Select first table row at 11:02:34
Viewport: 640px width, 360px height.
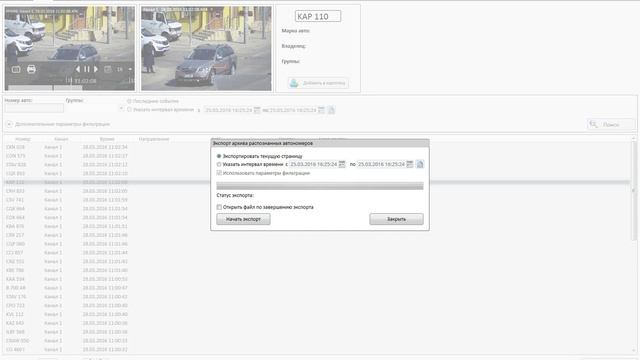317,147
